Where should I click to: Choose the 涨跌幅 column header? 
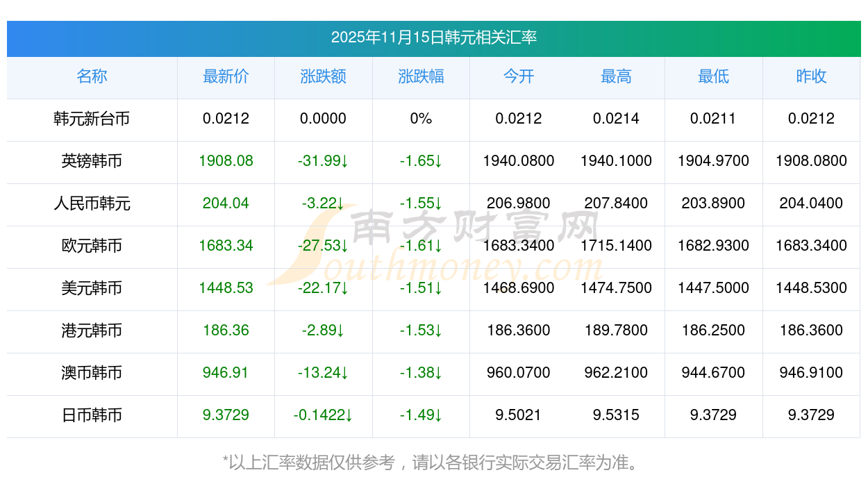pos(421,76)
